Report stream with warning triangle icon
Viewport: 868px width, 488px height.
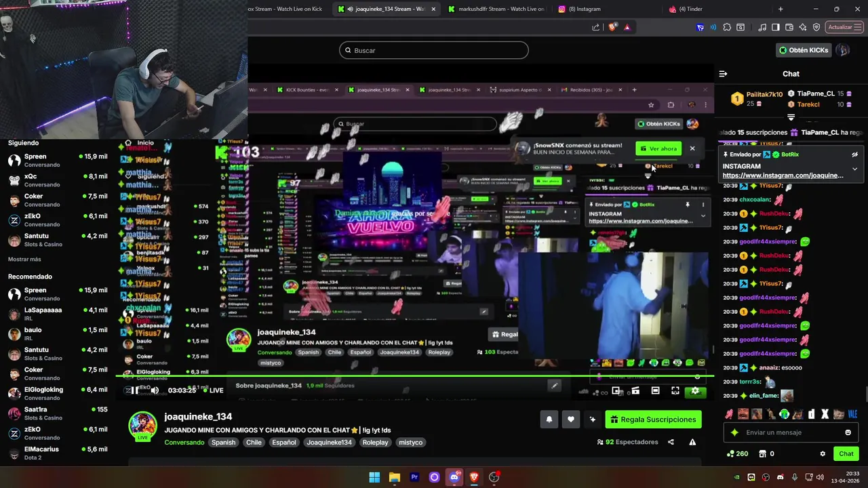click(692, 442)
